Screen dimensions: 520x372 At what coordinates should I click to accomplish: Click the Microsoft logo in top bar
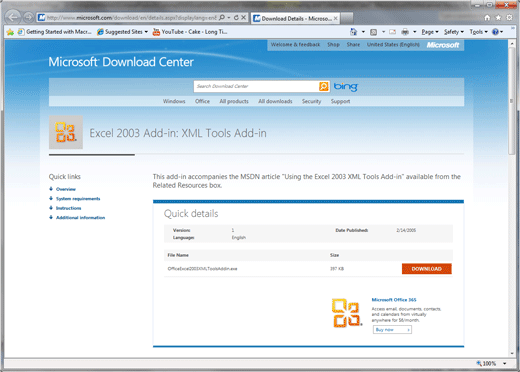(443, 45)
